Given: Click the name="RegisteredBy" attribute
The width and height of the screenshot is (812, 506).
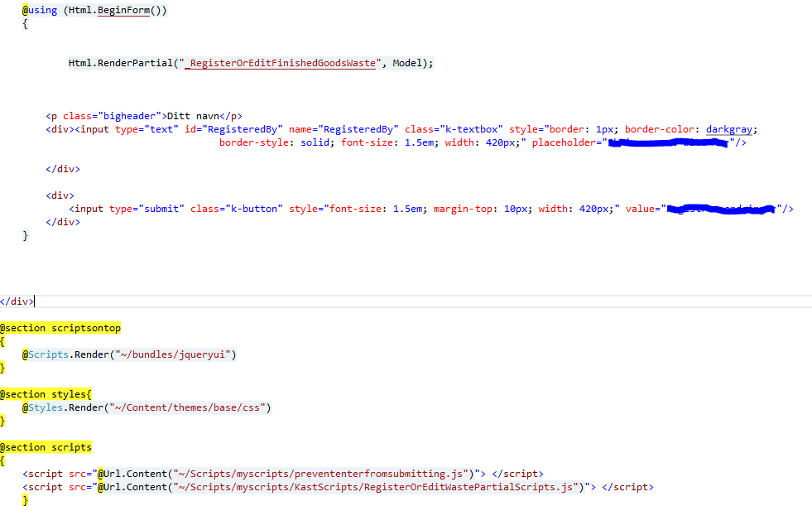Looking at the screenshot, I should (x=344, y=129).
